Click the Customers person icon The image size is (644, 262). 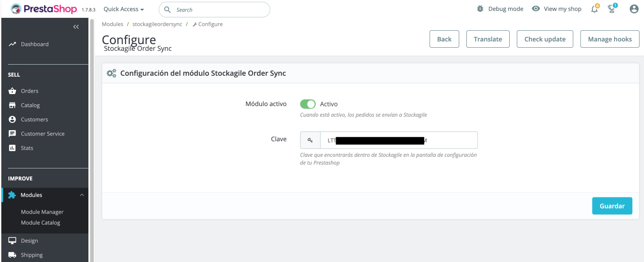click(12, 119)
